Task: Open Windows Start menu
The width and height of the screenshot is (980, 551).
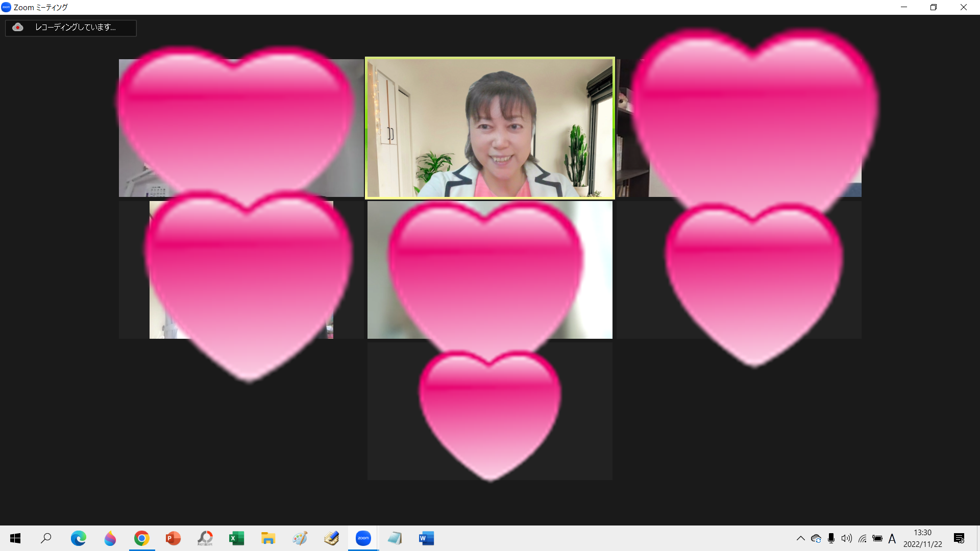Action: (x=15, y=538)
